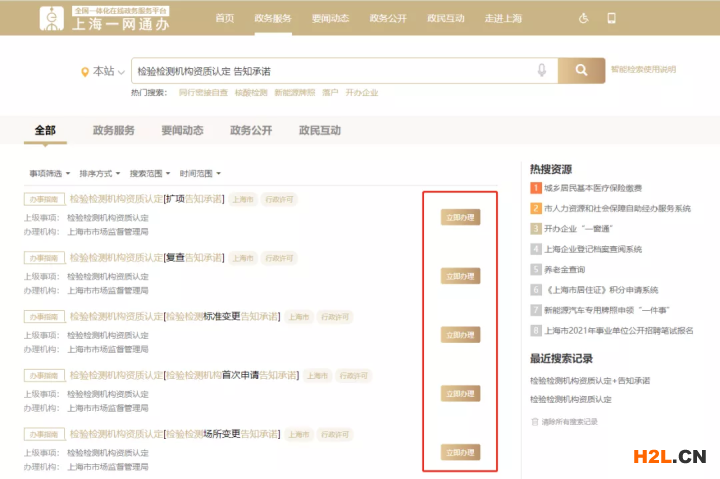Click the microphone voice search icon
Viewport: 720px width, 479px height.
click(x=541, y=71)
